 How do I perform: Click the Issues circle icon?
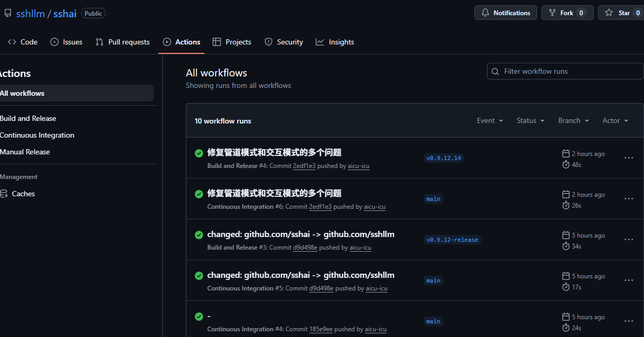(54, 42)
